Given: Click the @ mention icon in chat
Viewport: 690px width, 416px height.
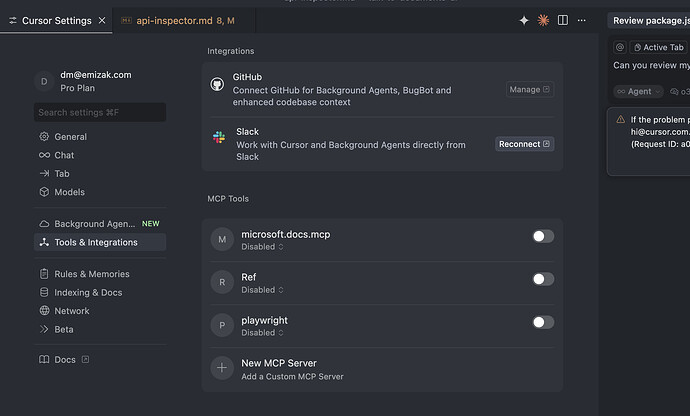Looking at the screenshot, I should click(x=620, y=47).
